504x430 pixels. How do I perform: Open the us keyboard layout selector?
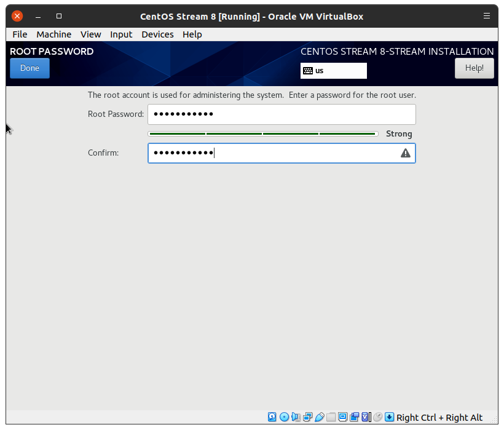pyautogui.click(x=333, y=71)
